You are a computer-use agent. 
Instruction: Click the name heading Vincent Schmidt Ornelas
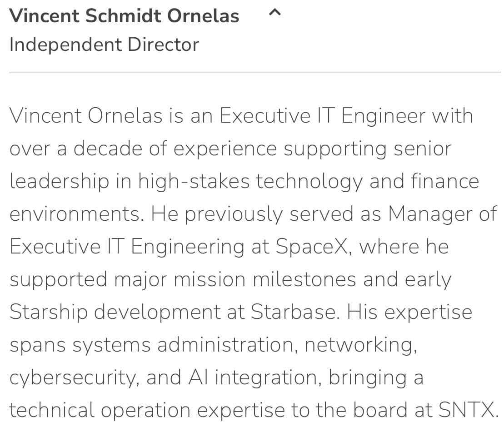point(124,16)
